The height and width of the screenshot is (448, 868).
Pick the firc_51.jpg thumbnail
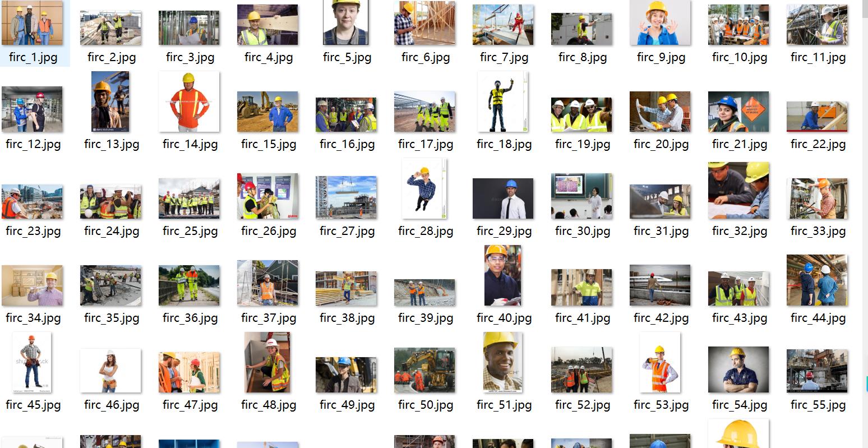click(503, 362)
